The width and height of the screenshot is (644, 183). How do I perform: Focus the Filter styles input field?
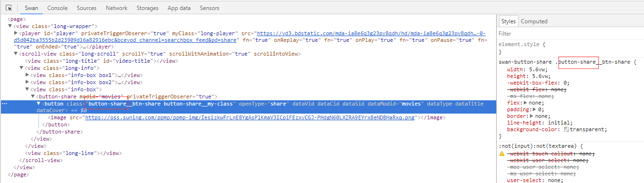[570, 34]
